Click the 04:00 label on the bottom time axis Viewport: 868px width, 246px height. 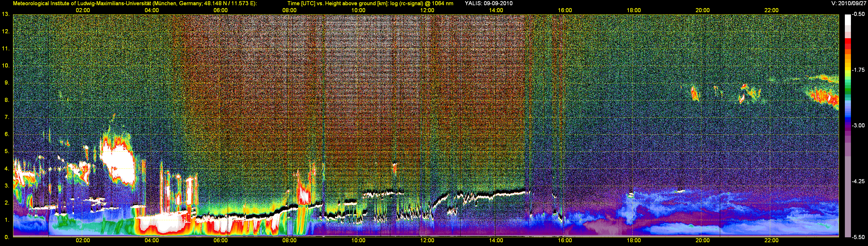click(152, 241)
